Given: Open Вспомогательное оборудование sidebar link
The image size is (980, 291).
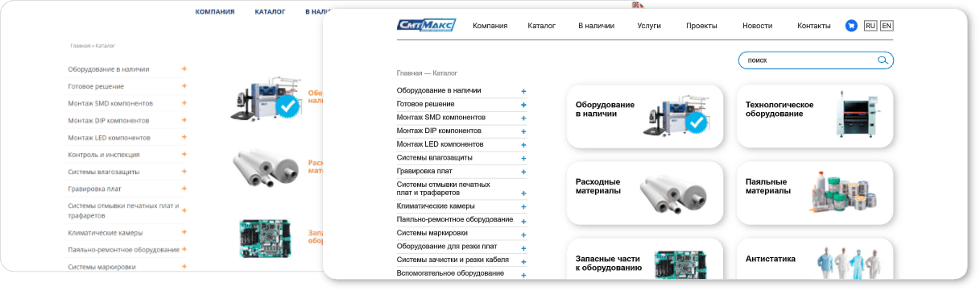Looking at the screenshot, I should [450, 273].
